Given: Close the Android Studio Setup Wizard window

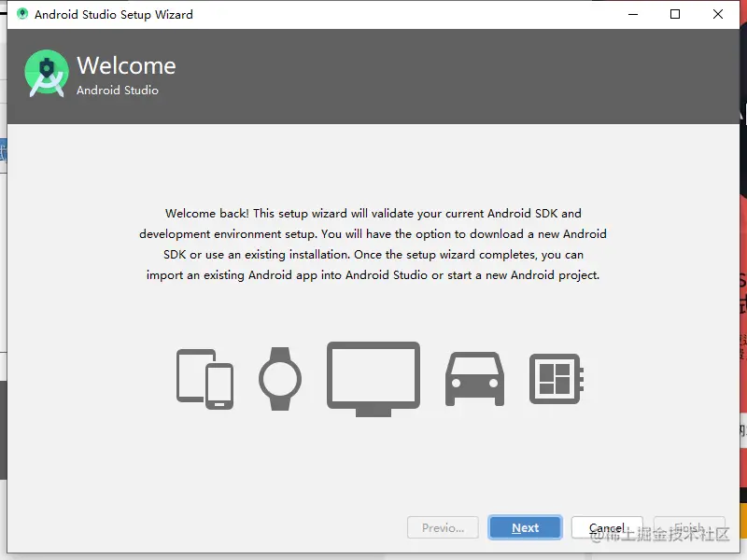Looking at the screenshot, I should tap(718, 14).
